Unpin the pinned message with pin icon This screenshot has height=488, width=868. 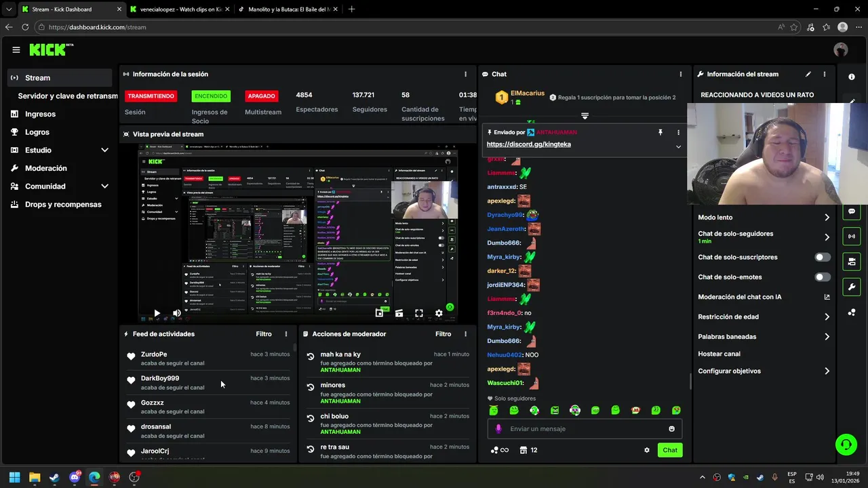[660, 133]
